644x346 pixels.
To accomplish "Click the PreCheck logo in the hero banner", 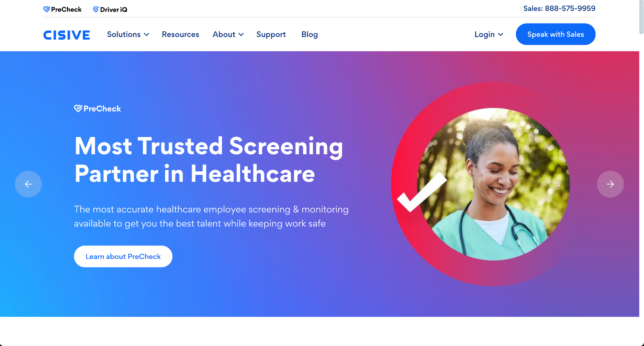I will click(x=97, y=109).
